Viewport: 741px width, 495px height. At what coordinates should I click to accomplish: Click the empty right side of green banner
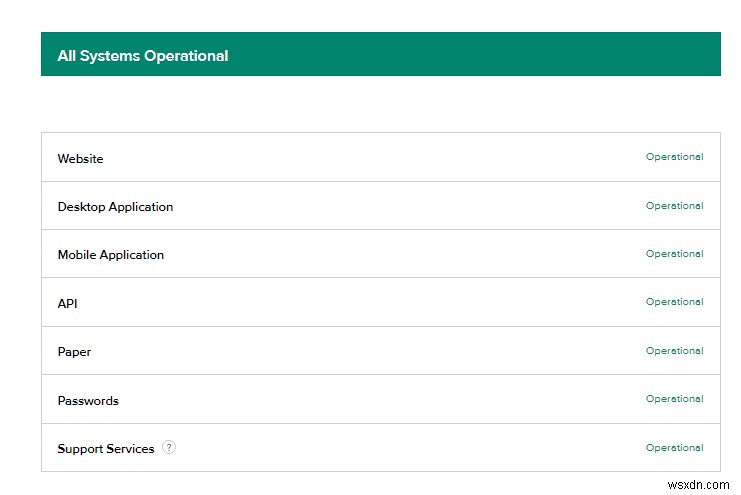pos(550,55)
